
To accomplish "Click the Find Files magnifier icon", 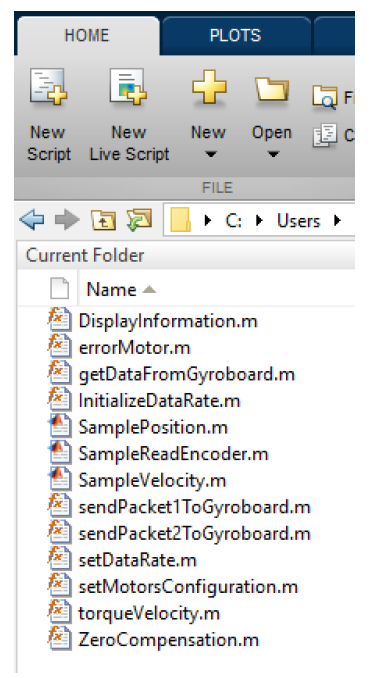I will click(325, 97).
